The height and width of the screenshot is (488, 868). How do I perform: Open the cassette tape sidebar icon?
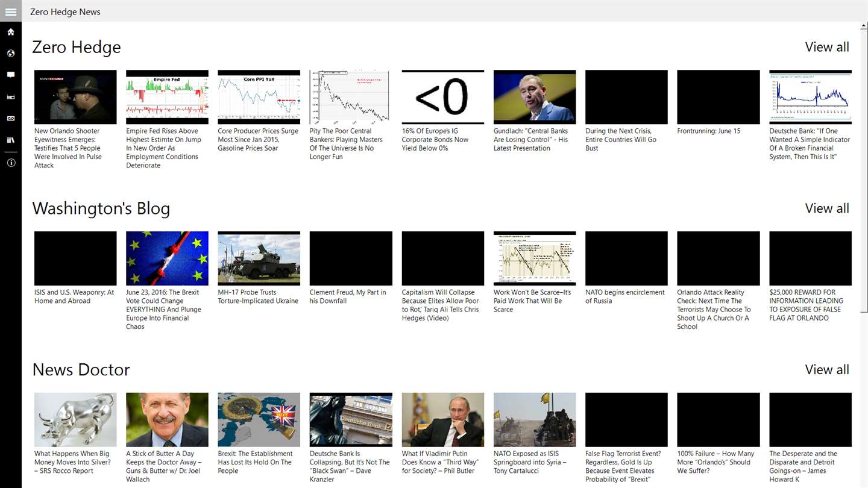point(11,119)
